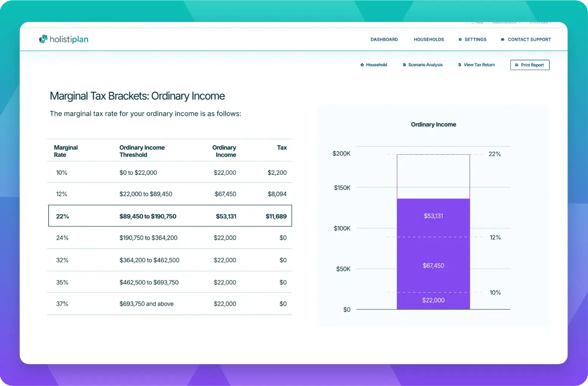
Task: Expand the user account dropdown
Action: coord(540,23)
